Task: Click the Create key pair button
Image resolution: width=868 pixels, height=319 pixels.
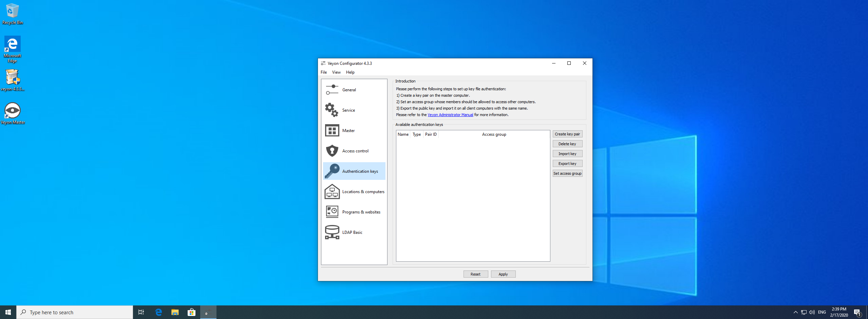Action: pyautogui.click(x=567, y=134)
